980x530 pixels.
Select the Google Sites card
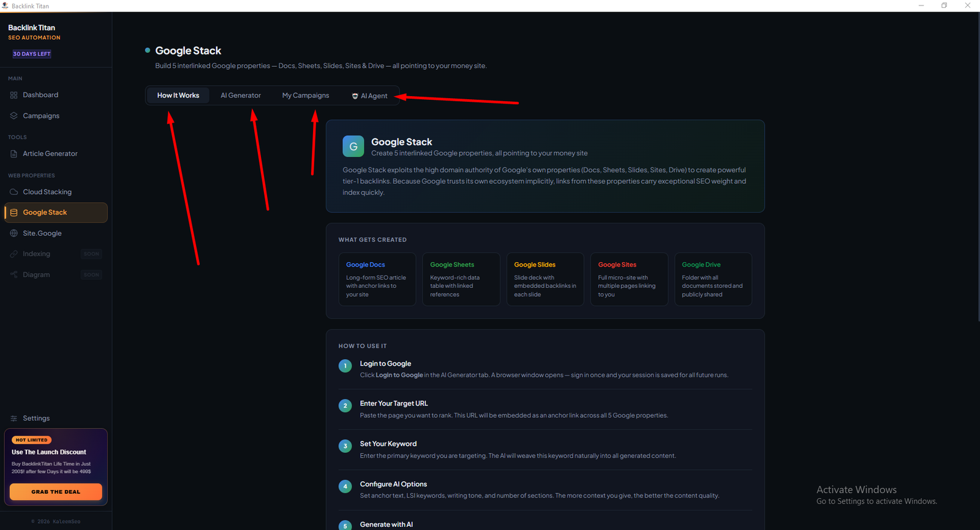coord(629,279)
